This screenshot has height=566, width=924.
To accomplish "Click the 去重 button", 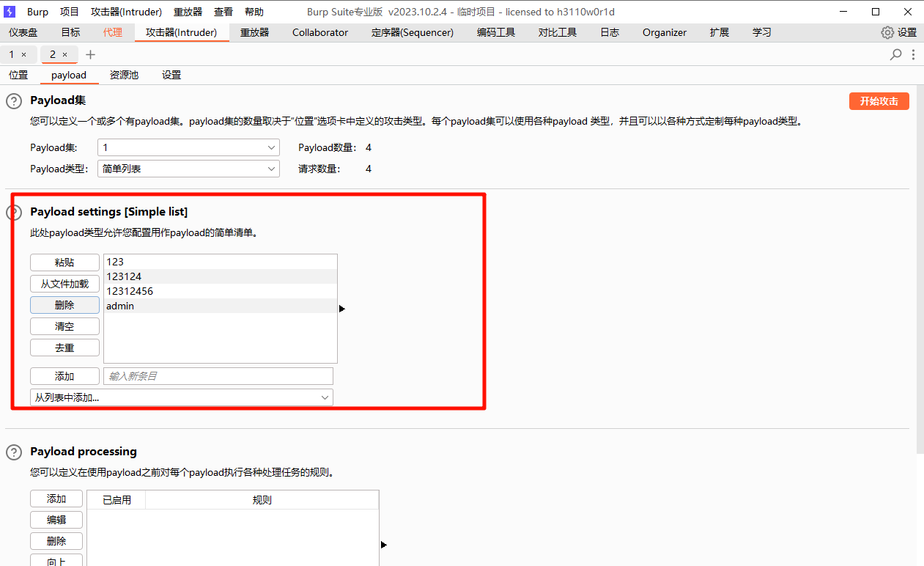I will tap(64, 348).
